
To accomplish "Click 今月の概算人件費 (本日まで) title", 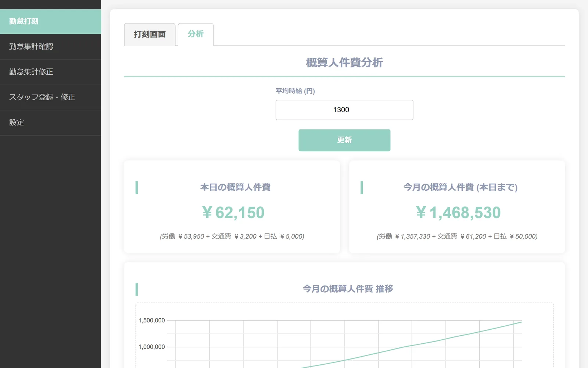I will (x=460, y=187).
